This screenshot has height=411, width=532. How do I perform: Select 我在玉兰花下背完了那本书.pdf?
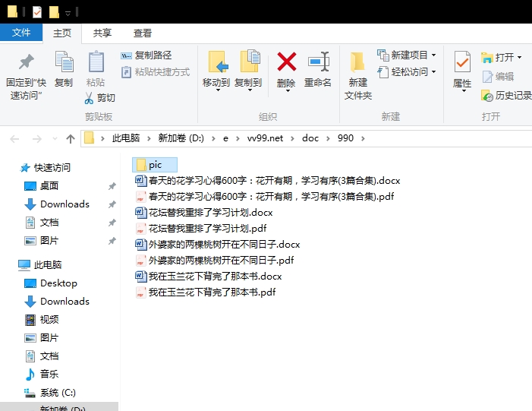[x=205, y=292]
